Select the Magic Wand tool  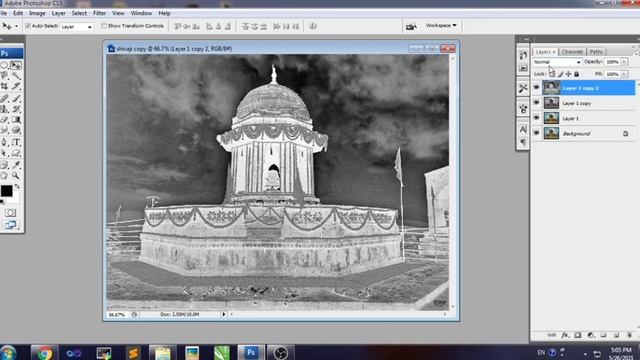(16, 76)
